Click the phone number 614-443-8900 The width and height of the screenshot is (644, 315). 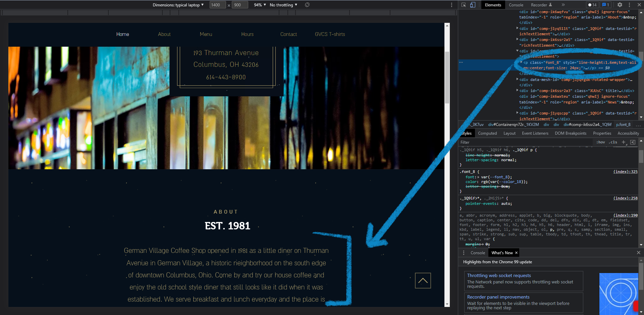226,77
